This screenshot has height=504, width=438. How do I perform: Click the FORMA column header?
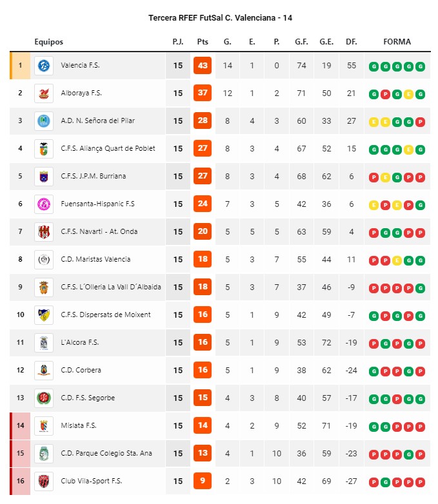(x=397, y=42)
